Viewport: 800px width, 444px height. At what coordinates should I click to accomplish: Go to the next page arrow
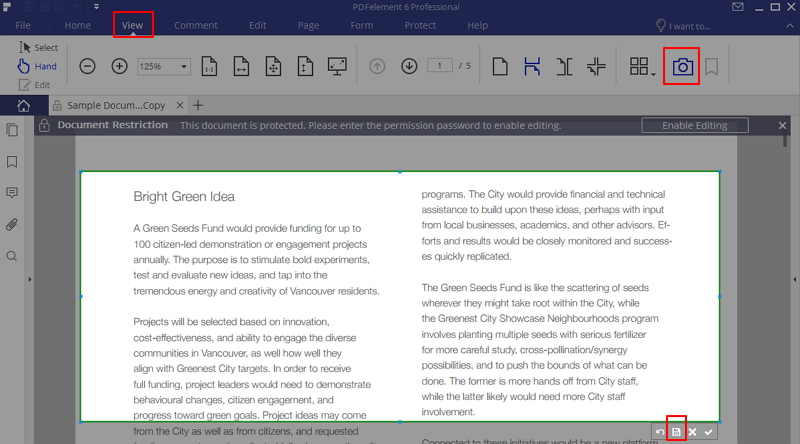pyautogui.click(x=409, y=66)
